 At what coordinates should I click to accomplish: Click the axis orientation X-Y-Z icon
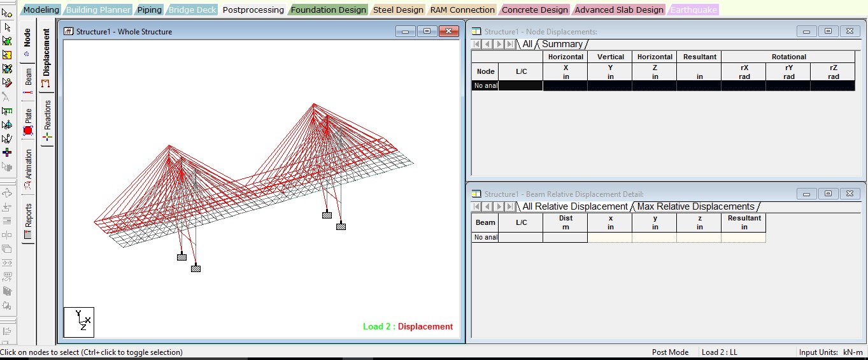79,322
